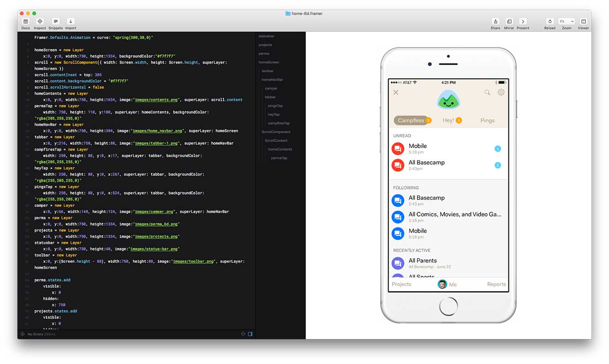Open the Snippets toolbar icon
This screenshot has height=364, width=609.
(55, 22)
